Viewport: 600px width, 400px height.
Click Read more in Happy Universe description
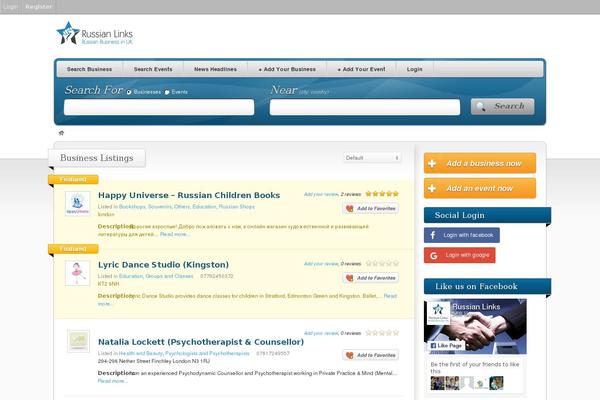pos(174,234)
